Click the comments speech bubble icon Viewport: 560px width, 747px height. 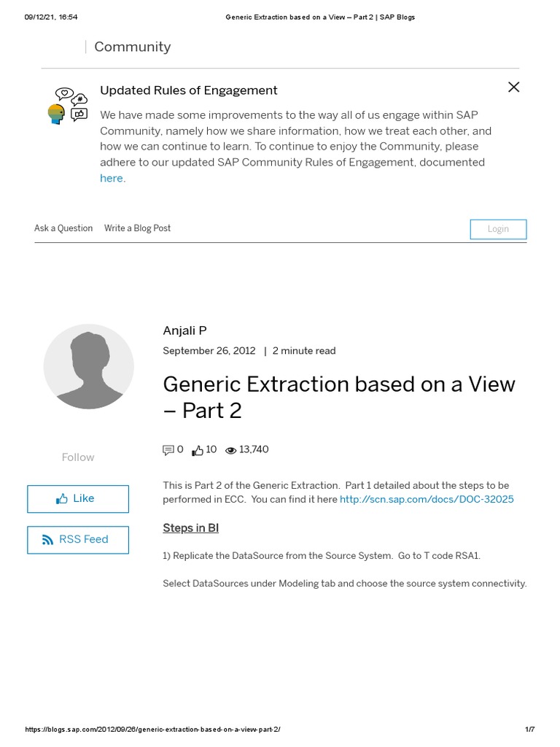coord(168,450)
